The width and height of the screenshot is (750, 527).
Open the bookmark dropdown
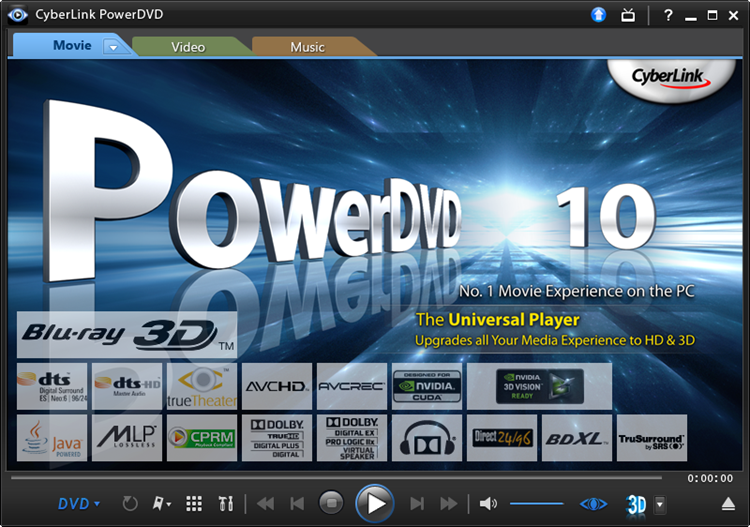[x=161, y=504]
